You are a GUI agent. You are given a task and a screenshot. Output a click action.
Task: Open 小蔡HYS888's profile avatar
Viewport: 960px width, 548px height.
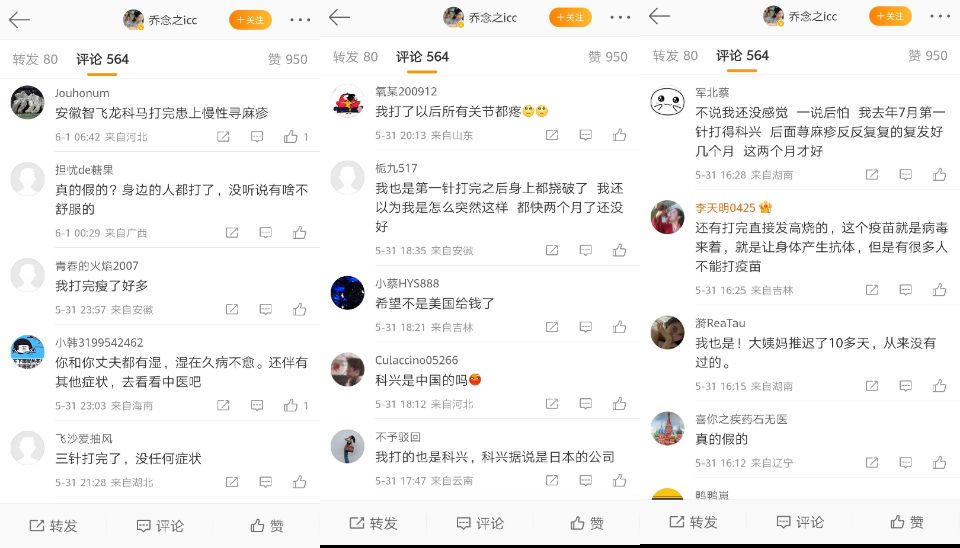pos(347,293)
